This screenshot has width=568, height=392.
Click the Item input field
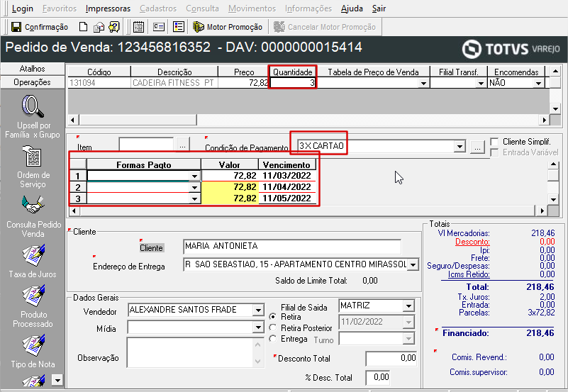tap(146, 145)
